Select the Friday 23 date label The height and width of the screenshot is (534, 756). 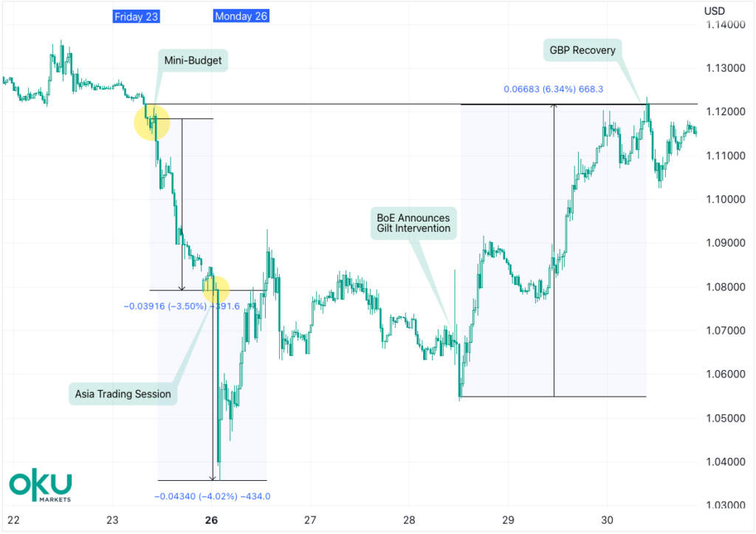tap(137, 16)
